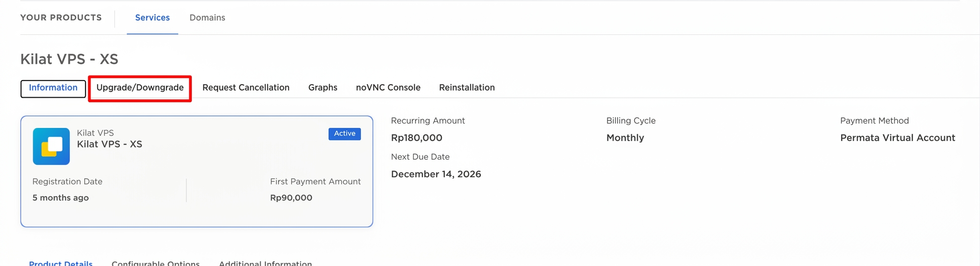Click the Registration Date label
980x266 pixels.
coord(67,181)
